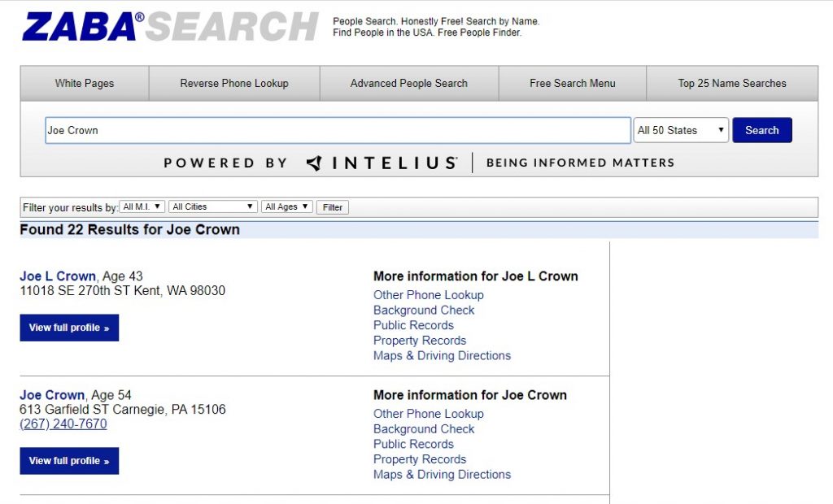The height and width of the screenshot is (504, 833).
Task: View full profile of Joe Crown from Carnegie
Action: 69,461
